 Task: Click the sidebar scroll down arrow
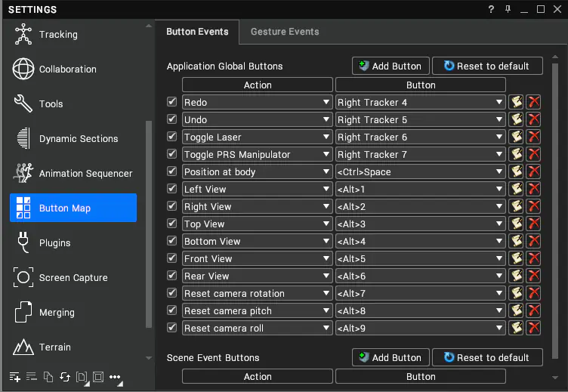point(149,358)
